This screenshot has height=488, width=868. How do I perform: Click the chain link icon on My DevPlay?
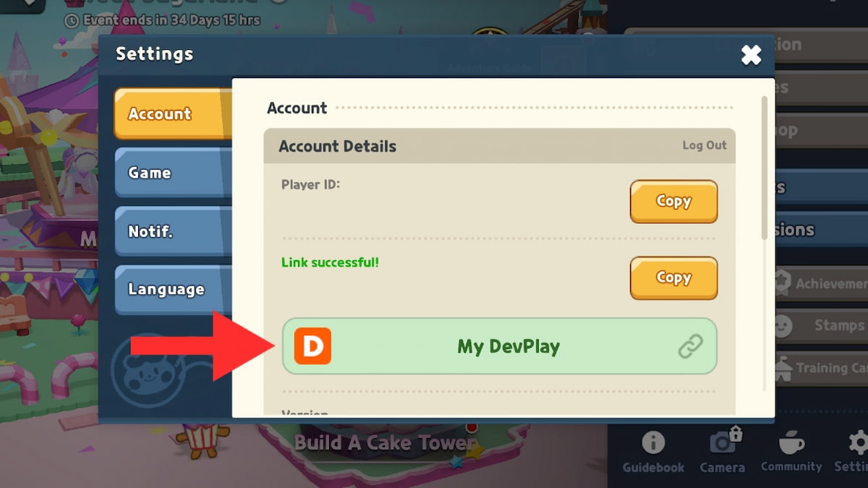coord(690,346)
